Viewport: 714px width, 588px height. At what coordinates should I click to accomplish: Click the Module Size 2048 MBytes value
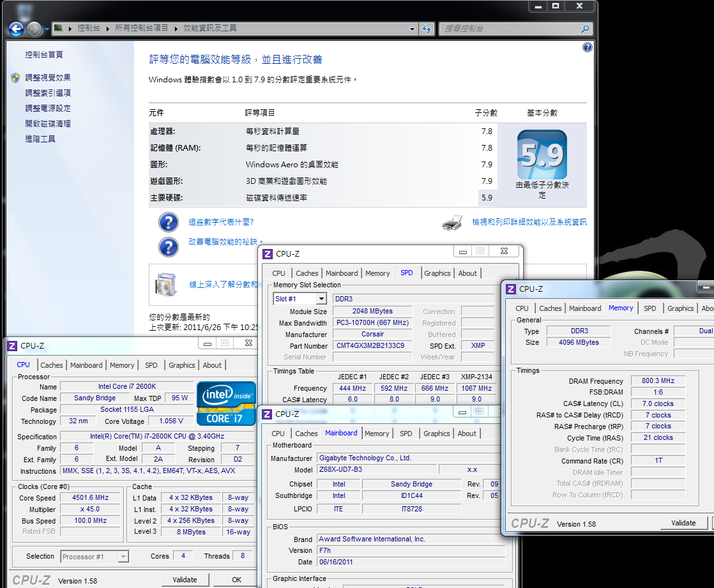pos(372,312)
